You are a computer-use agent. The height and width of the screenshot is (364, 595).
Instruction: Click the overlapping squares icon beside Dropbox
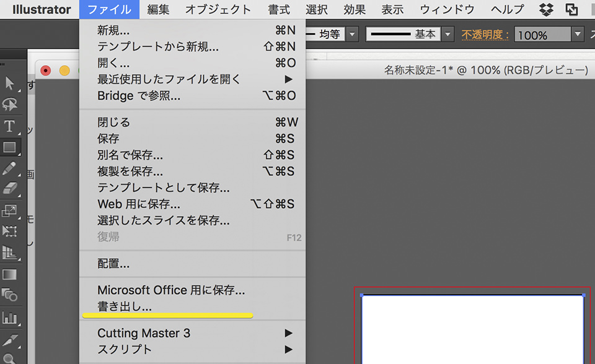pyautogui.click(x=571, y=9)
